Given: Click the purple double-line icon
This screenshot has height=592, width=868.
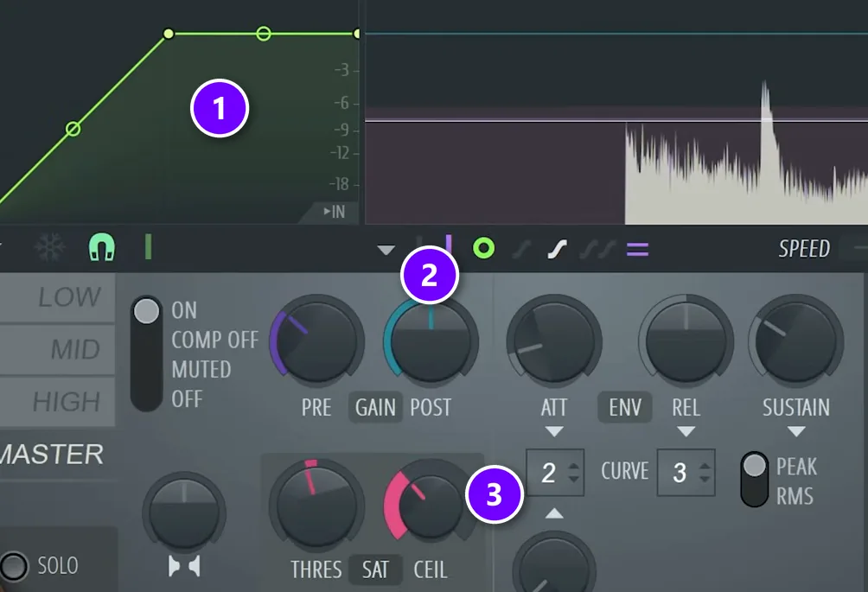Looking at the screenshot, I should 637,250.
